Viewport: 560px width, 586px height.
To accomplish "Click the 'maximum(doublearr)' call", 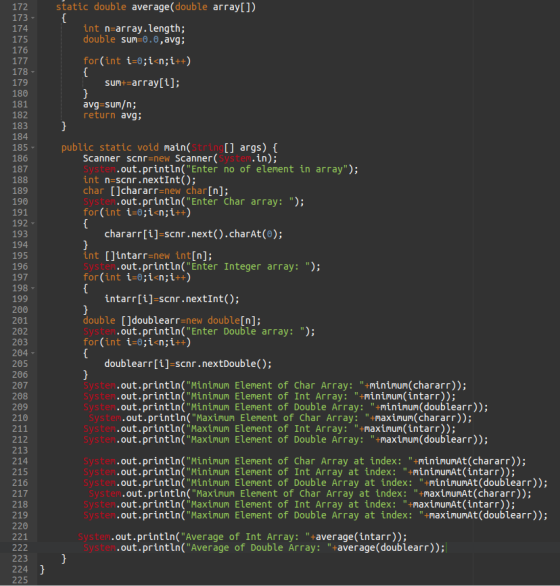I will pyautogui.click(x=429, y=440).
